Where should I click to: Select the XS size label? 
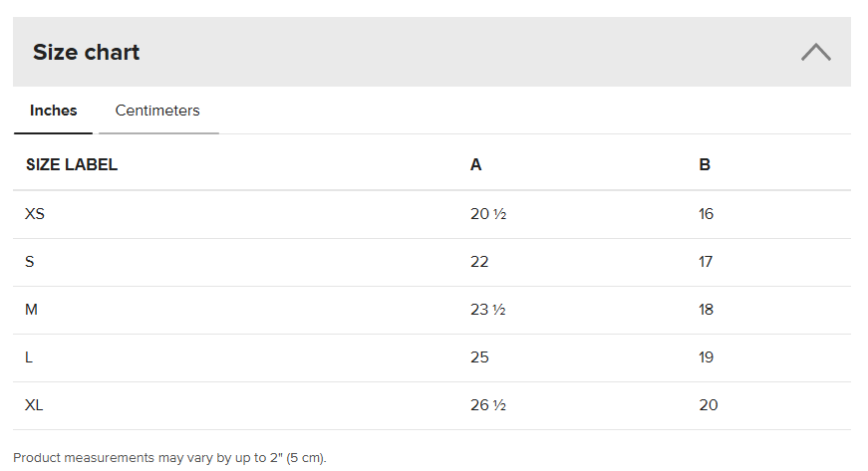(35, 214)
